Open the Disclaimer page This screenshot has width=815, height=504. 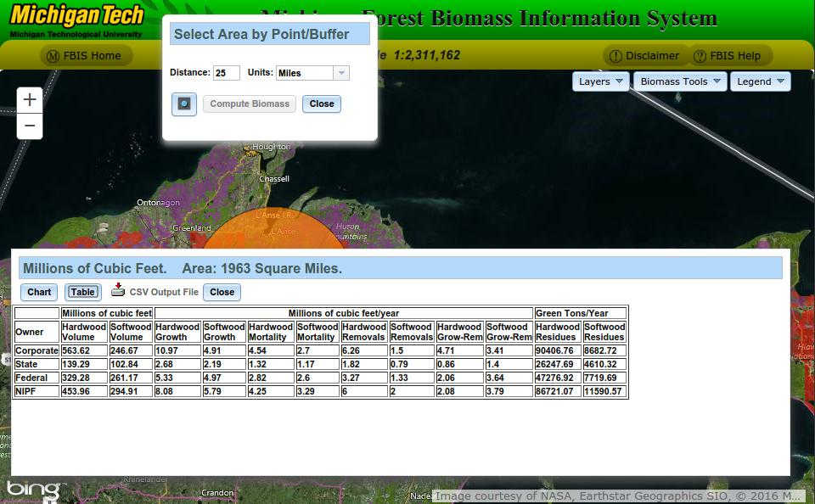click(x=644, y=56)
